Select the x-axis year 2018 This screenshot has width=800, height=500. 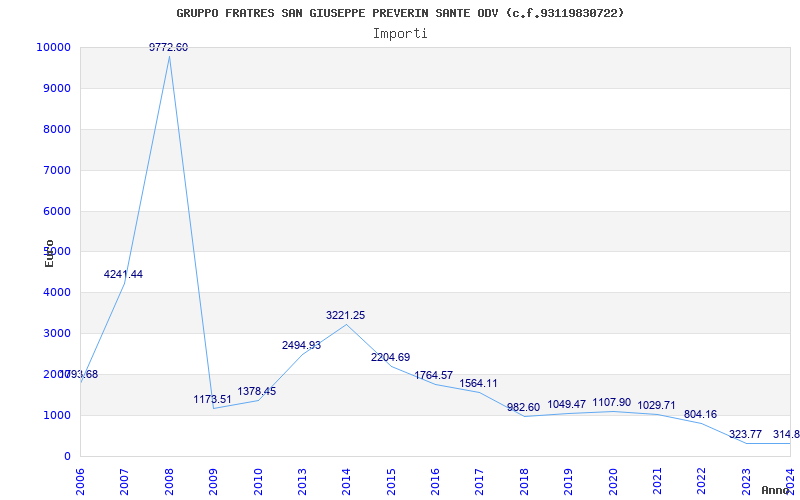524,482
